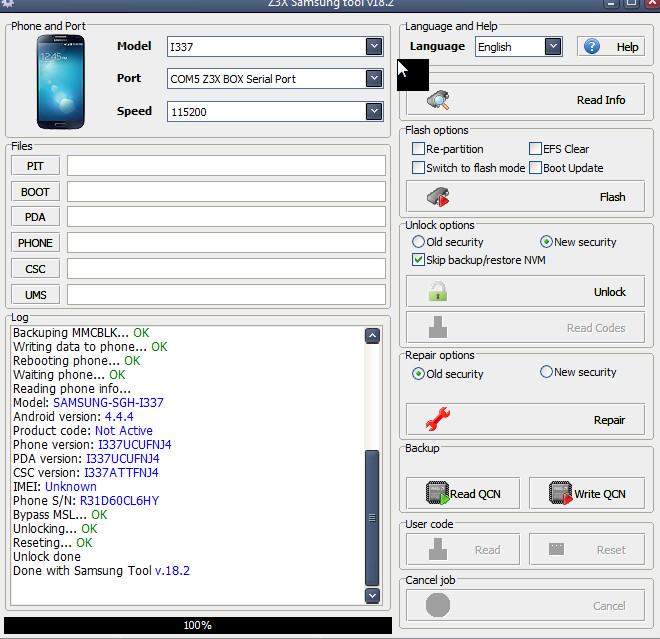Open the Model dropdown arrow
This screenshot has height=639, width=660.
(374, 46)
